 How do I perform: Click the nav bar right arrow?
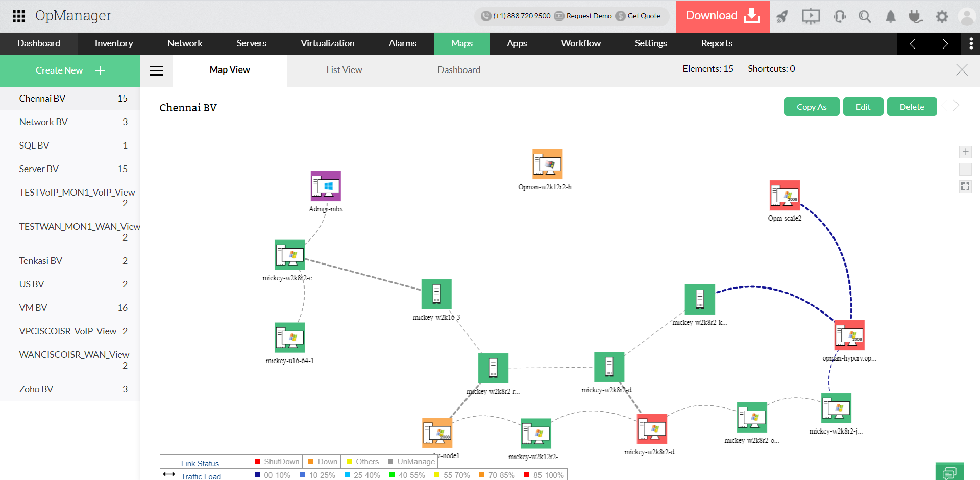(x=945, y=44)
